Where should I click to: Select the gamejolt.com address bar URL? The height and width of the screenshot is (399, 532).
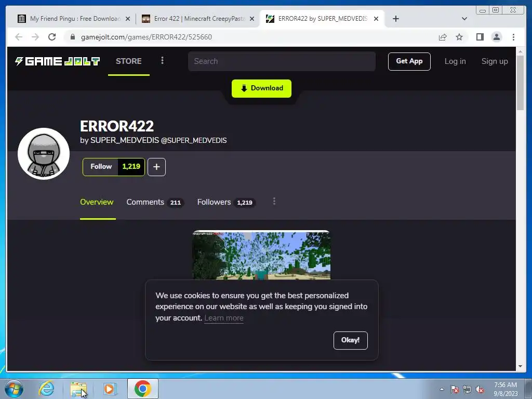tap(146, 37)
